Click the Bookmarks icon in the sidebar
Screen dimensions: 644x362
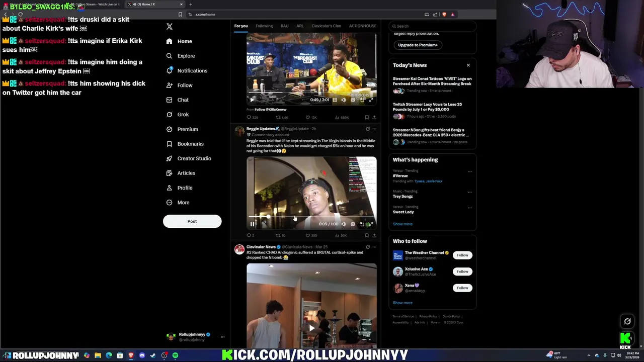coord(169,144)
